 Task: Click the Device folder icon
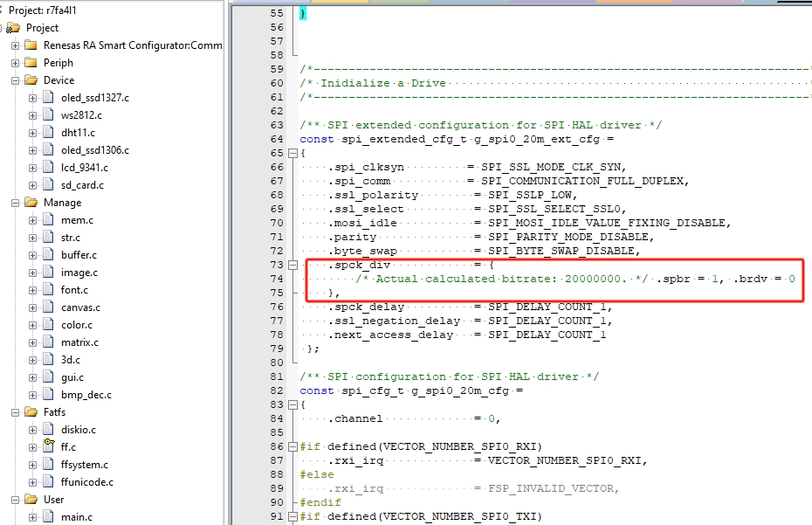31,80
